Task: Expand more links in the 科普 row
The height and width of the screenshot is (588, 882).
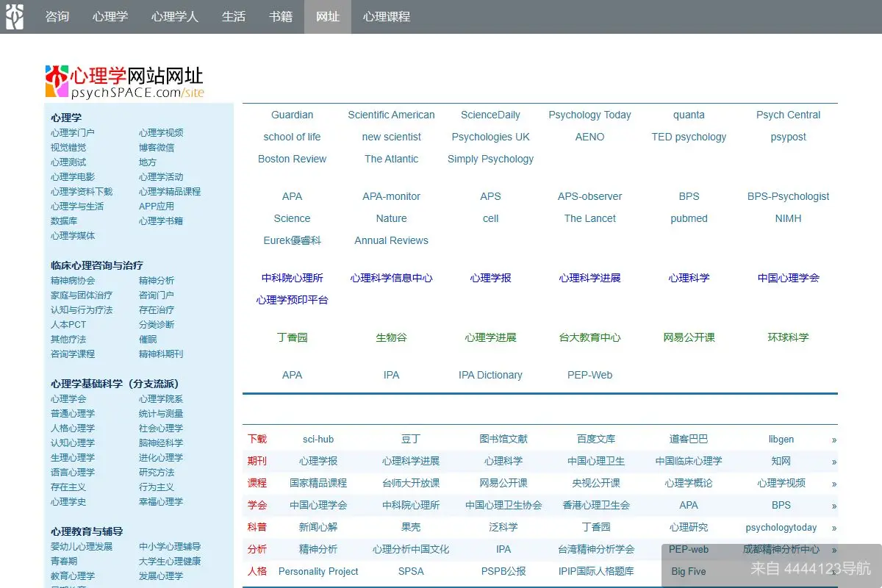Action: pyautogui.click(x=833, y=527)
